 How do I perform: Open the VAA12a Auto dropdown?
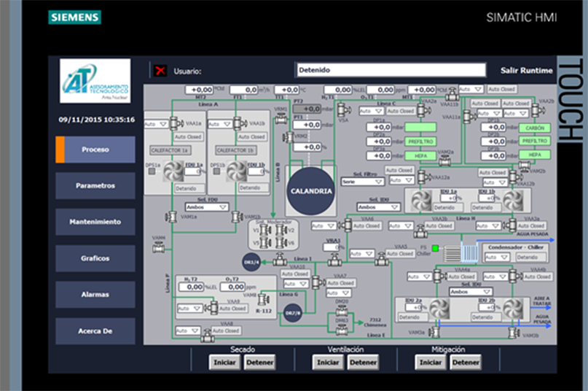(x=401, y=180)
